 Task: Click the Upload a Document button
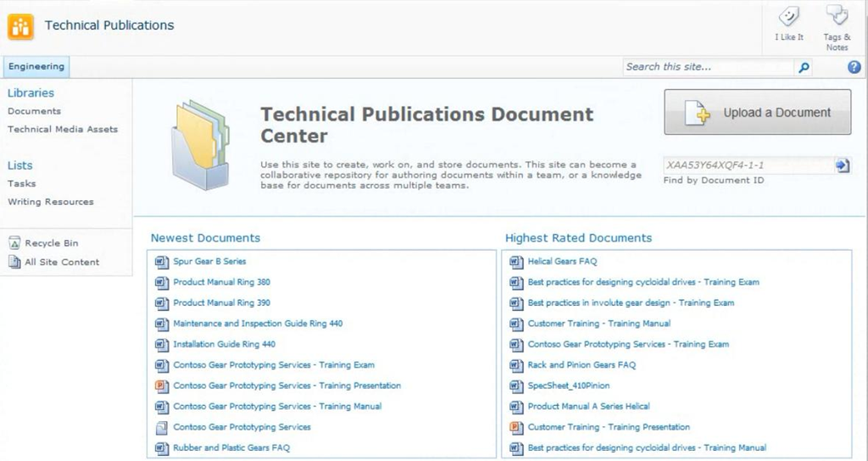click(757, 113)
